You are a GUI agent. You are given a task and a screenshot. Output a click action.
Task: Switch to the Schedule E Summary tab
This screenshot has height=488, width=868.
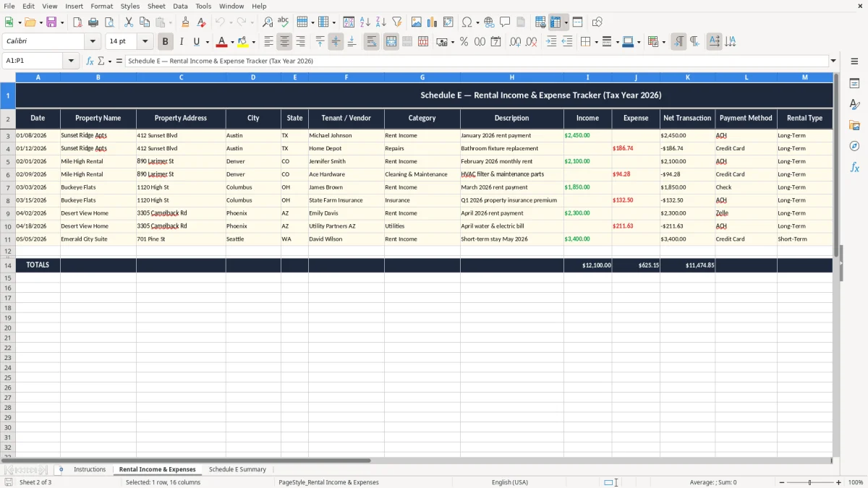point(237,470)
